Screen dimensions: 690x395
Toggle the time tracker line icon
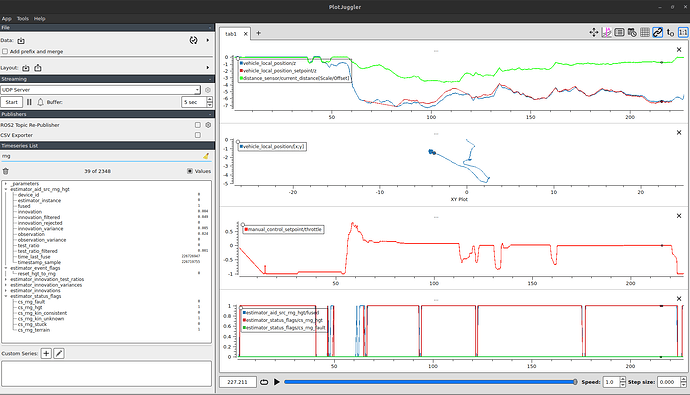[606, 32]
